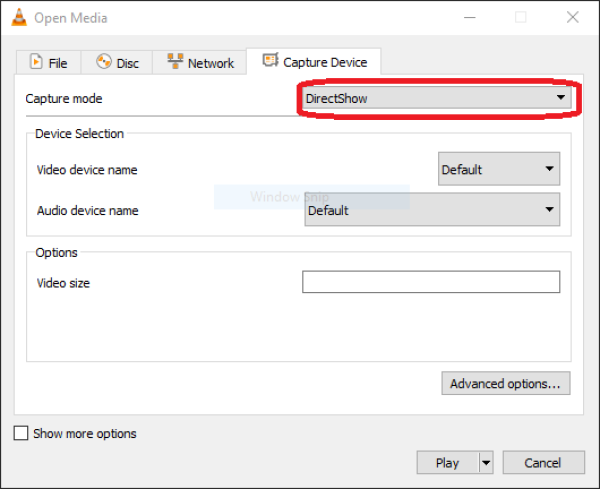Viewport: 600px width, 489px height.
Task: Enable the Show more options checkbox
Action: point(21,434)
